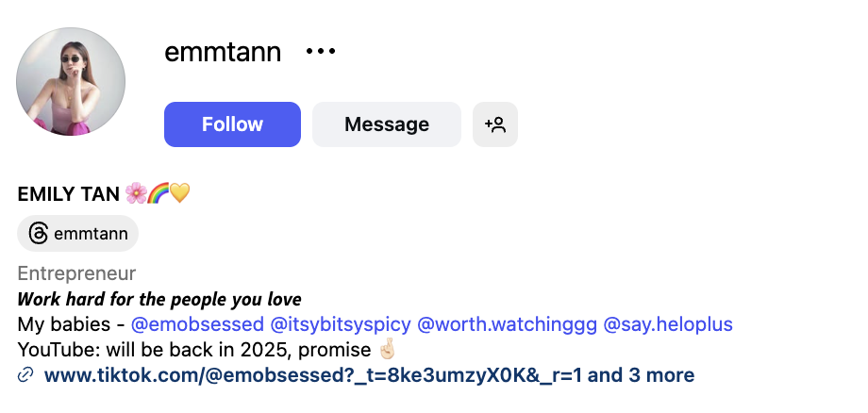Click the yellow heart emoji after EMILY TAN
This screenshot has height=413, width=868.
[179, 194]
